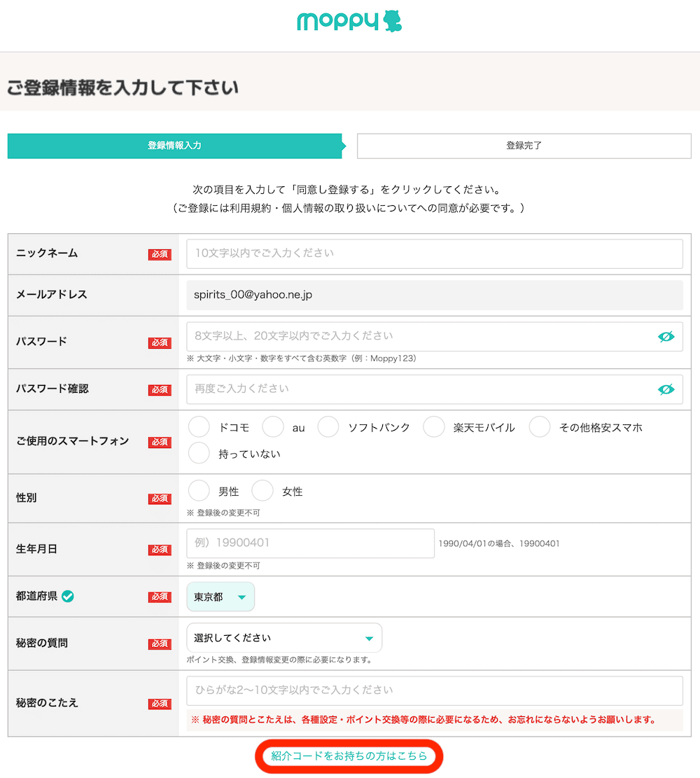Click the Moppy mascot logo
Image resolution: width=700 pixels, height=778 pixels.
392,22
